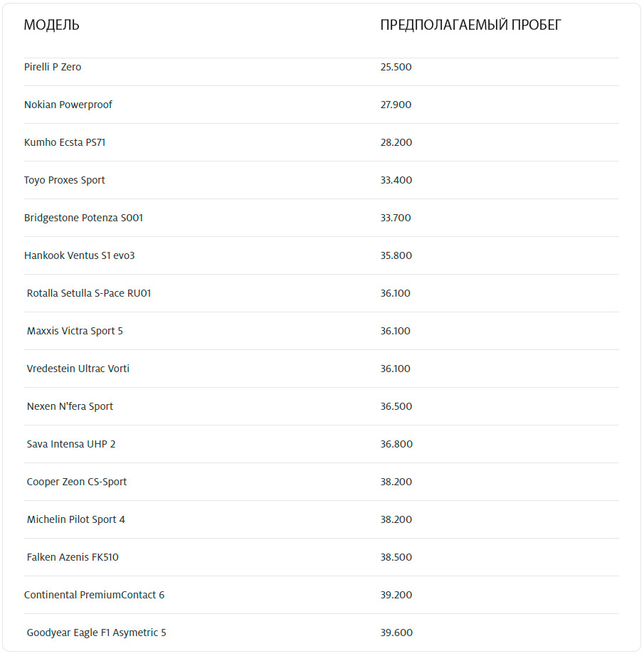Viewport: 644px width, 656px height.
Task: Click Falken Azenis FK510 model name
Action: point(73,557)
